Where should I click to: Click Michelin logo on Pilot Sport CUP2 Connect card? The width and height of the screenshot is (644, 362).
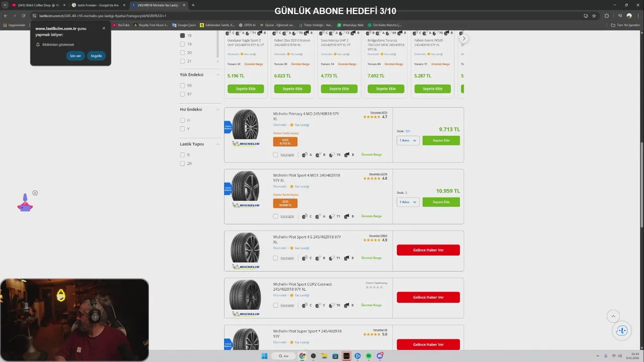246,314
